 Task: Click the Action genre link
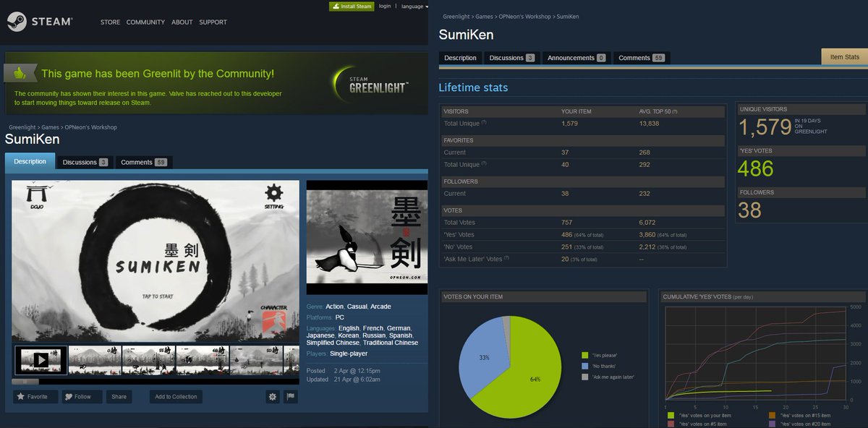coord(334,307)
